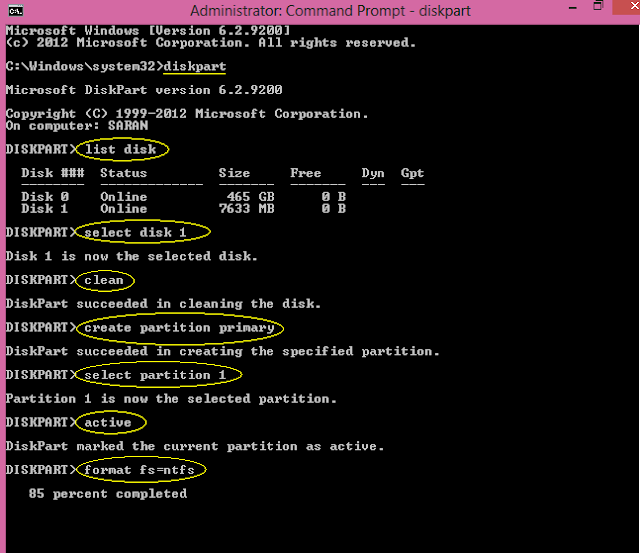Click the 'create partition primary' command

(x=179, y=328)
